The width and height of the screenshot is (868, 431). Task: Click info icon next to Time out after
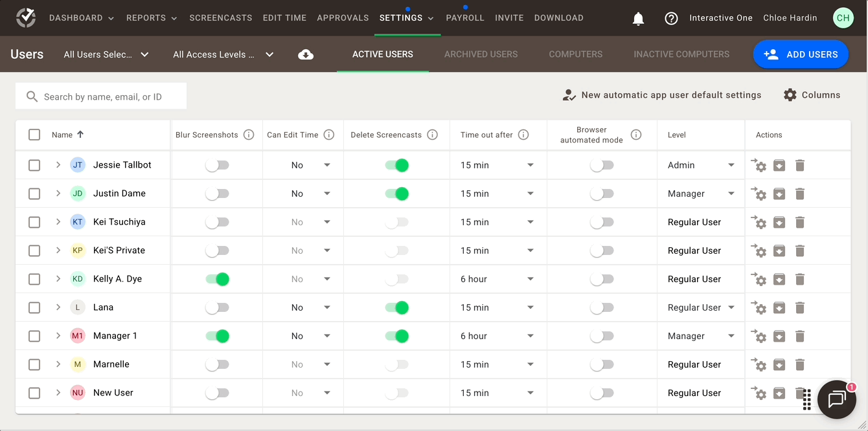point(523,135)
